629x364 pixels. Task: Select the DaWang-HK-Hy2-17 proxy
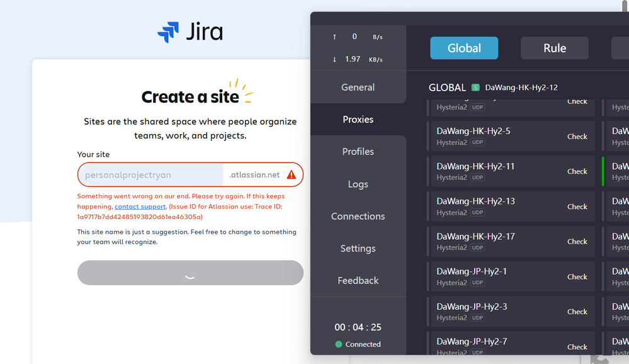tap(511, 241)
